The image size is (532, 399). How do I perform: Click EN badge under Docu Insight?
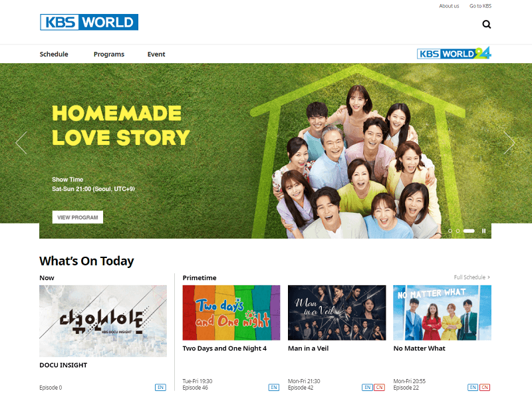(160, 387)
